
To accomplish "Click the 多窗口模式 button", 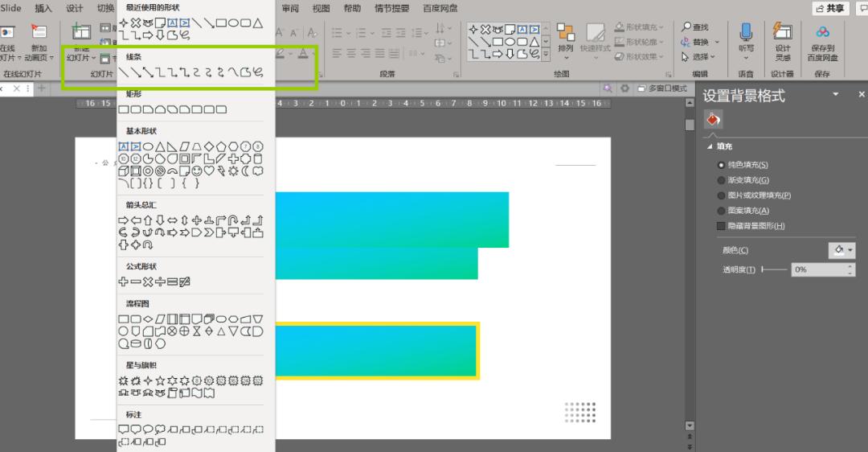I will pyautogui.click(x=662, y=88).
